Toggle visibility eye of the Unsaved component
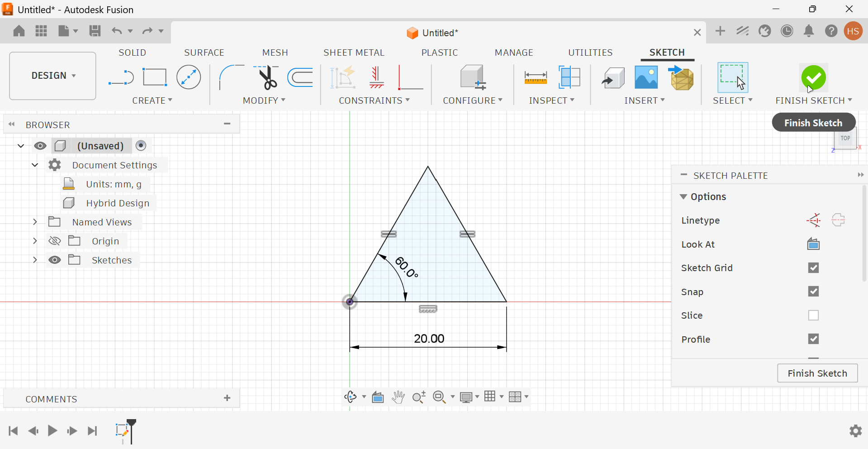The height and width of the screenshot is (449, 868). click(x=40, y=146)
